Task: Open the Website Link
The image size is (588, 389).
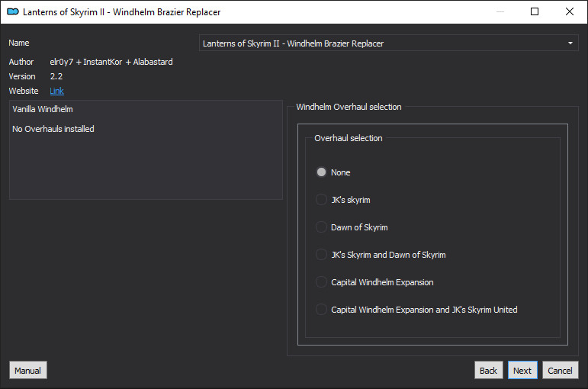Action: (56, 91)
